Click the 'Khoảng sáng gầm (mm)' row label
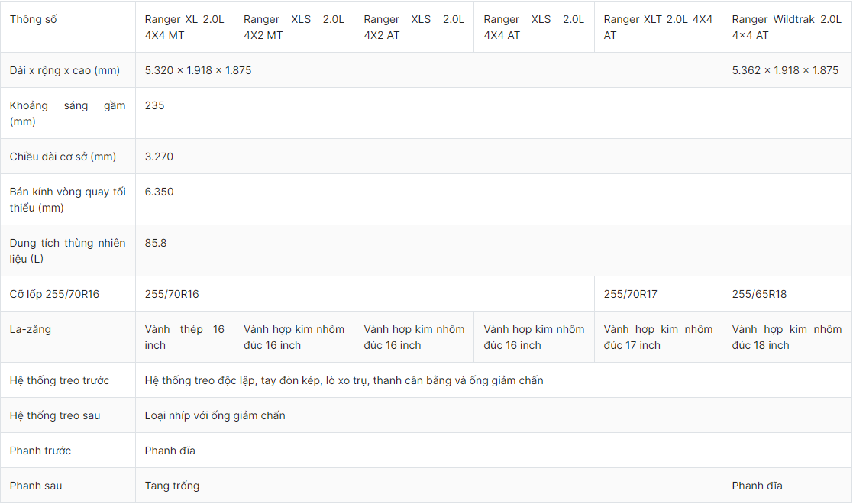Viewport: 853px width, 504px height. 67,113
